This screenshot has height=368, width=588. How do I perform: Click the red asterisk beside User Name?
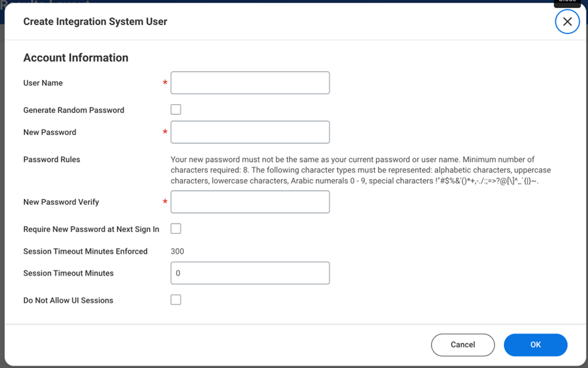(x=165, y=84)
